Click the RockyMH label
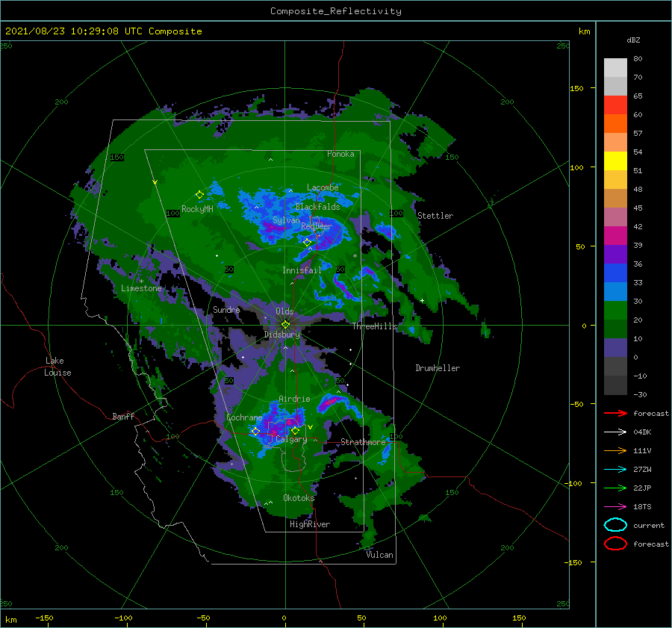This screenshot has width=672, height=628. pyautogui.click(x=197, y=209)
